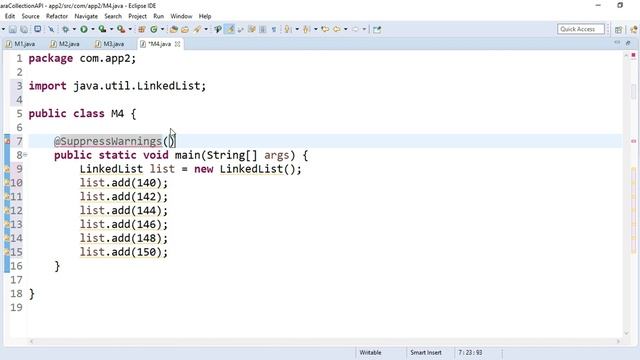The height and width of the screenshot is (360, 640).
Task: Click the warning marker on line 10
Action: click(7, 182)
